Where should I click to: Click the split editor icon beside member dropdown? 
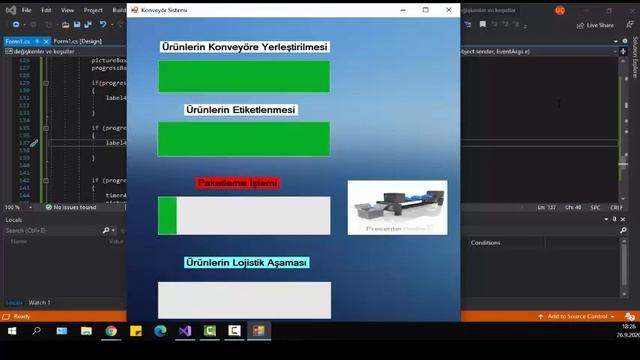point(623,51)
